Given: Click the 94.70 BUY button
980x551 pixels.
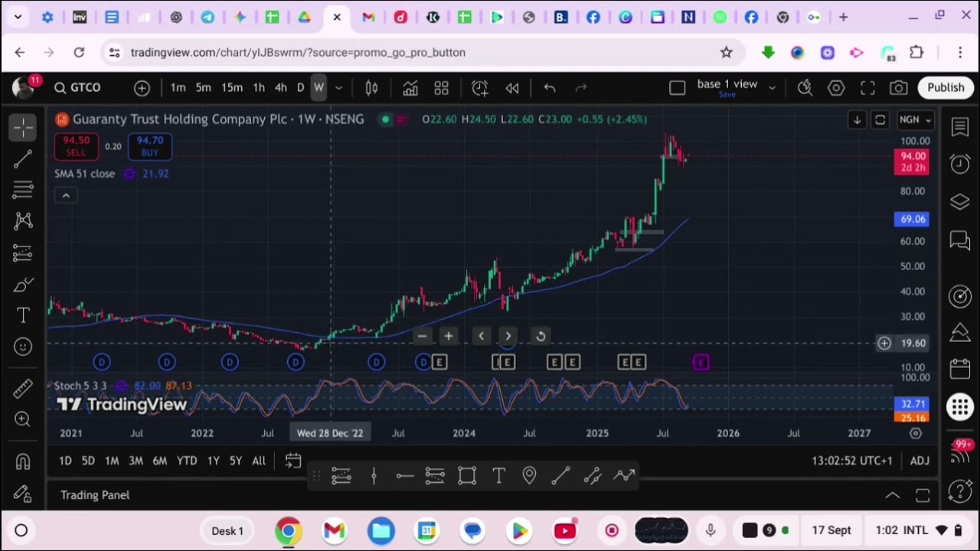Looking at the screenshot, I should 150,146.
